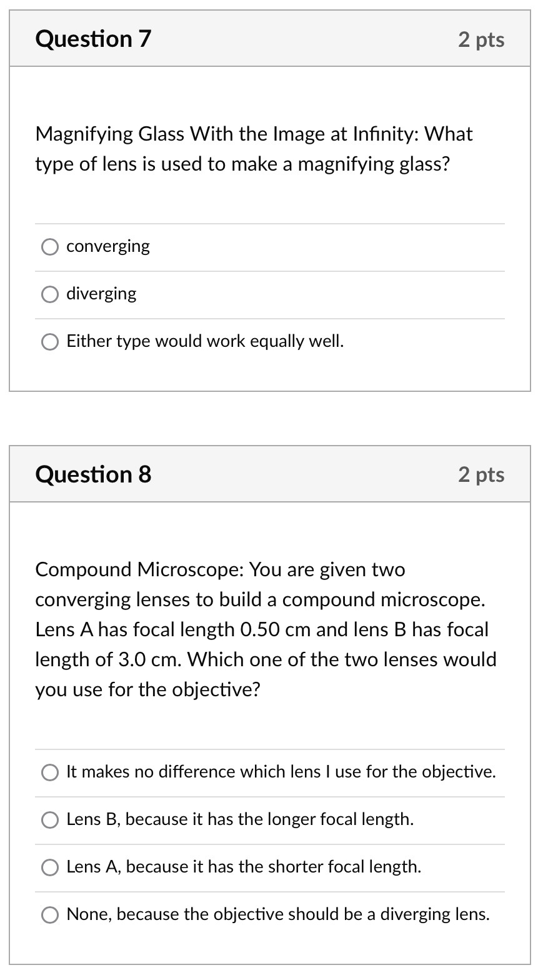Pick Lens A, because it has the shorter focal length
The height and width of the screenshot is (980, 548).
[50, 867]
